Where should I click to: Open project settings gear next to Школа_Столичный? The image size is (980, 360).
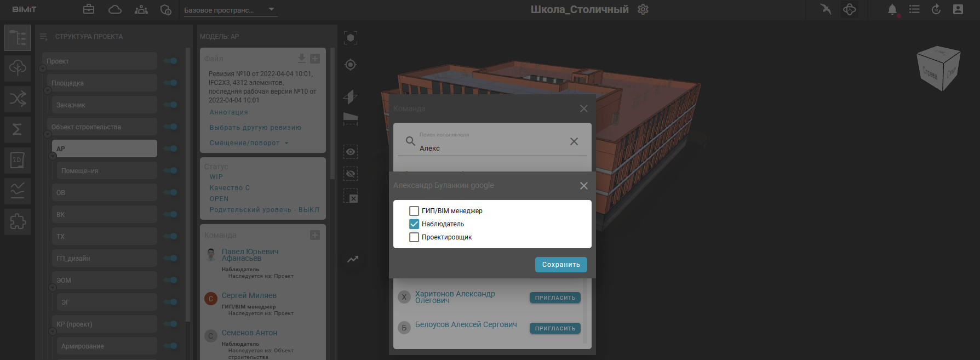[643, 9]
